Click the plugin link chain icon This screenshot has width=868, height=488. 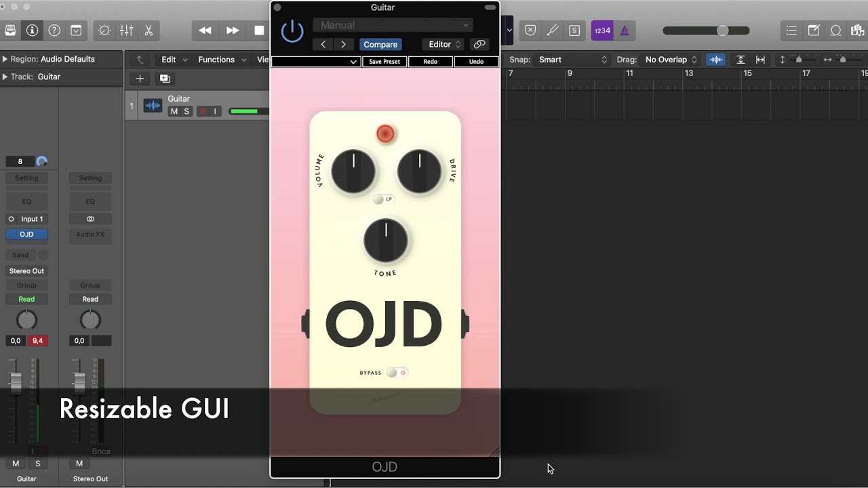coord(479,44)
